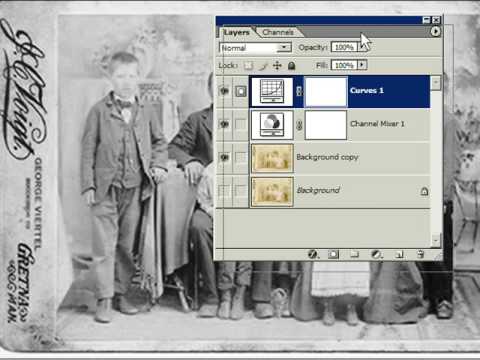Viewport: 480px width, 360px height.
Task: Open the Layers palette flyout menu
Action: pos(435,31)
